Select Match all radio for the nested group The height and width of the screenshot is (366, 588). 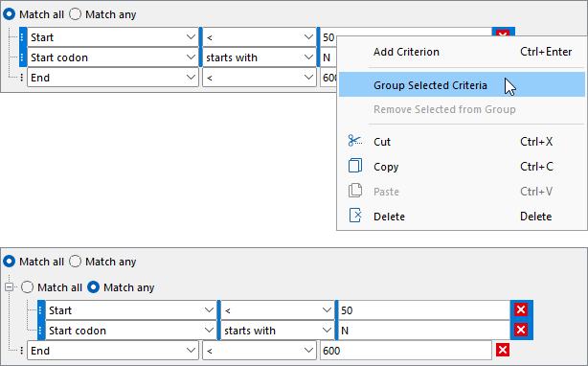pos(27,287)
